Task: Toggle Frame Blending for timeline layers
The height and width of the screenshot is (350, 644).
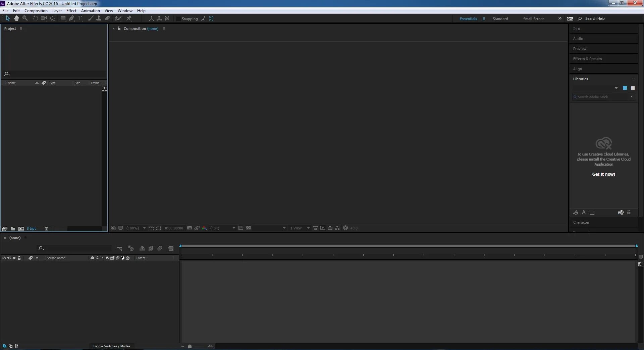Action: [x=151, y=248]
